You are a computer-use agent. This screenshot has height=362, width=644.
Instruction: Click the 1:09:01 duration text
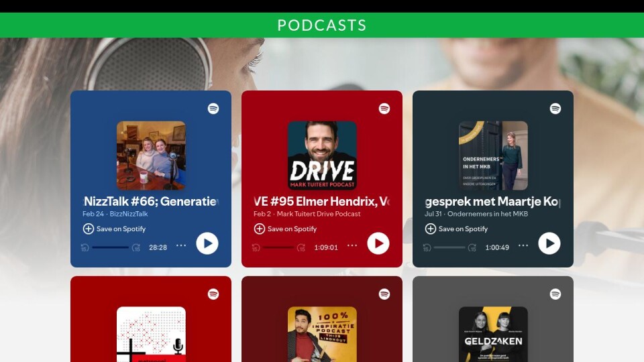[326, 247]
